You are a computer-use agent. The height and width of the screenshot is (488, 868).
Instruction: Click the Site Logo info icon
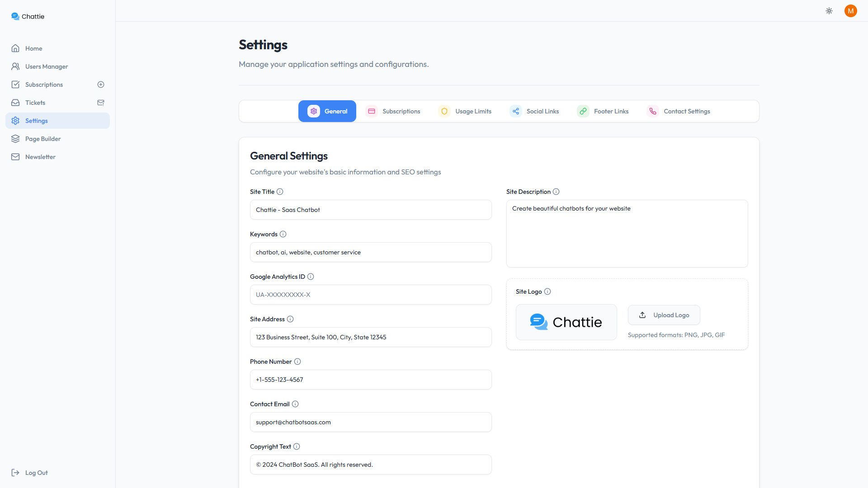coord(547,291)
